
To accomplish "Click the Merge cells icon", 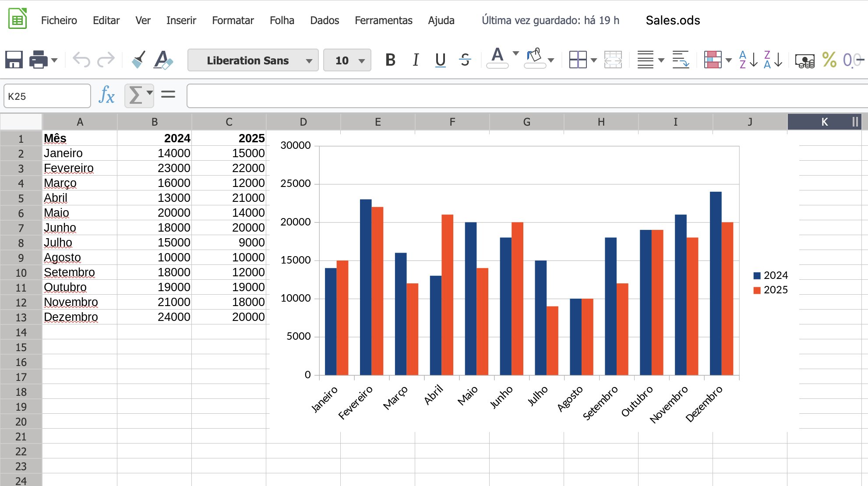I will (x=613, y=60).
